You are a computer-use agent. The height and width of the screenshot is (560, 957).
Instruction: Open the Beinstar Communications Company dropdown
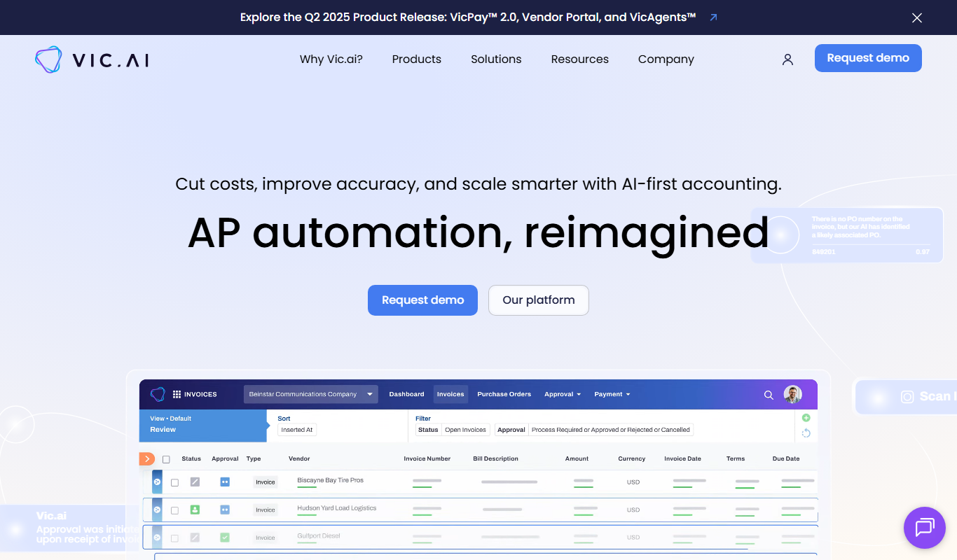[x=311, y=394]
